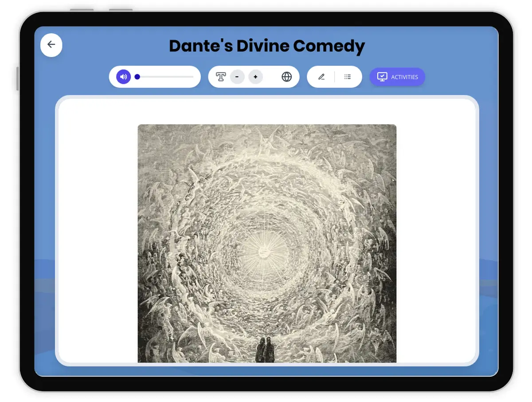
Task: Open the globe language selector
Action: [287, 77]
